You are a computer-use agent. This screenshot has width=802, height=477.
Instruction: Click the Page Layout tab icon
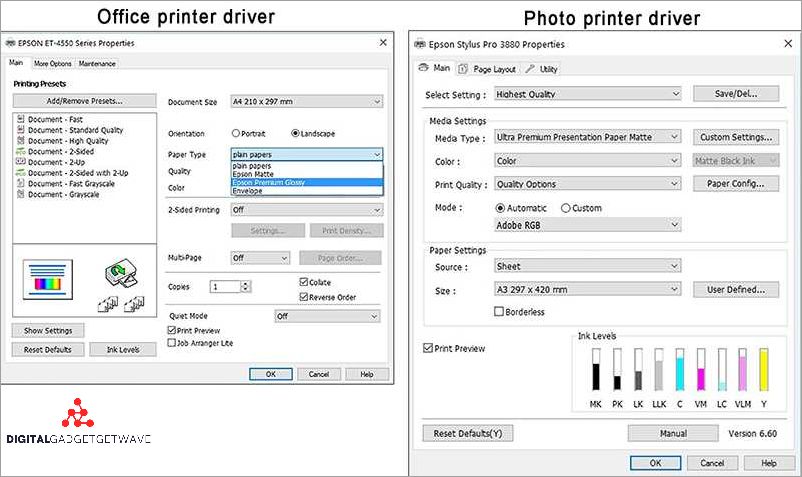coord(463,69)
